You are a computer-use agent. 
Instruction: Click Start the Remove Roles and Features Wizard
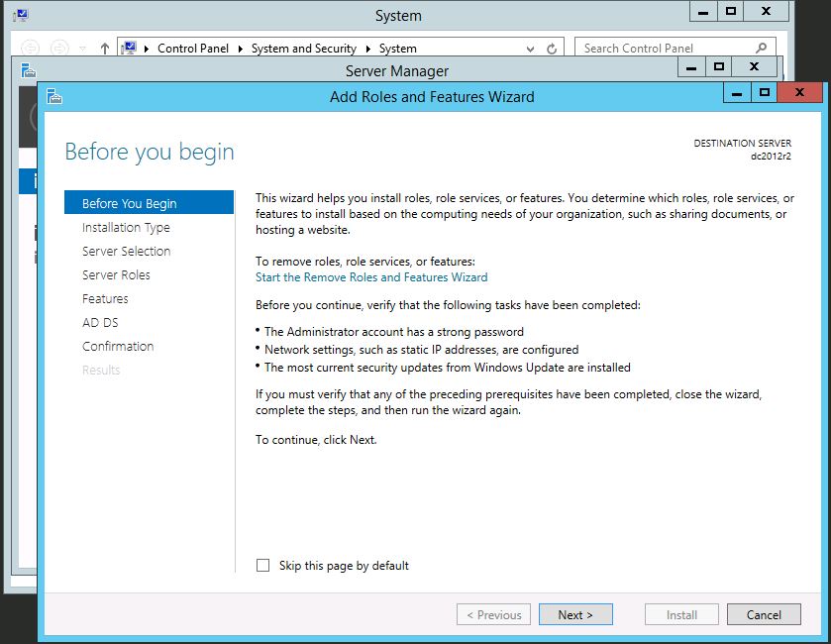coord(371,277)
